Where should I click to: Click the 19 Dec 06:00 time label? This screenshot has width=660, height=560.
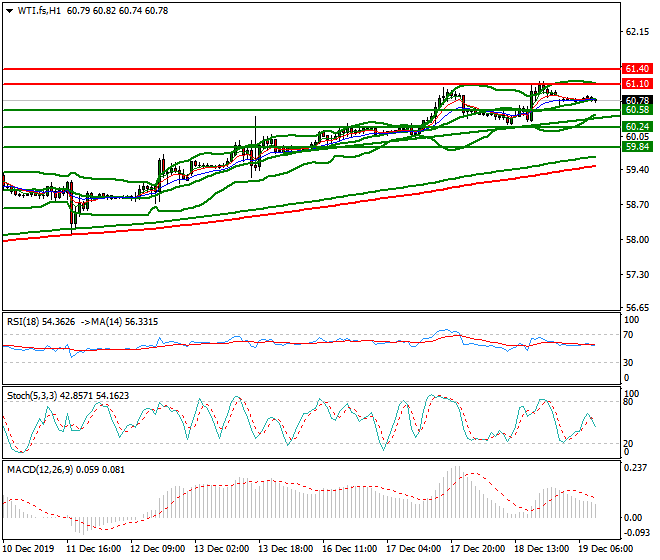606,549
